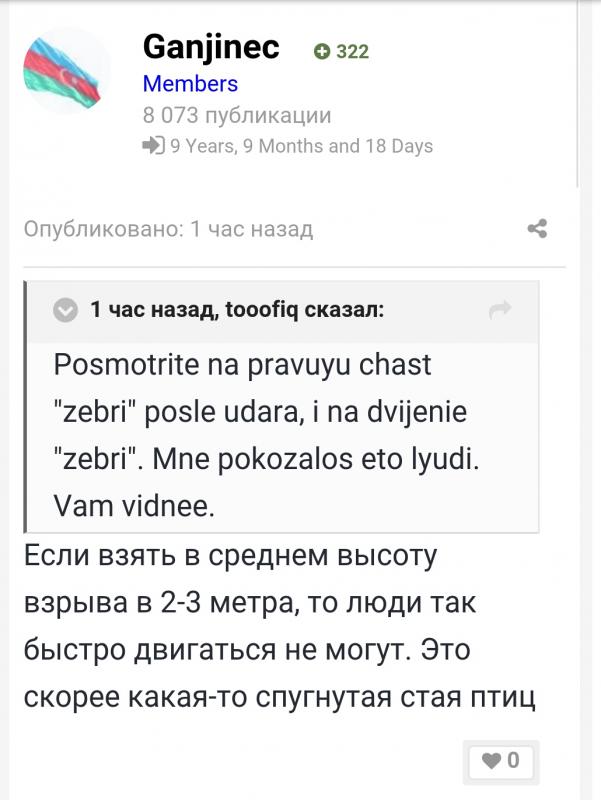
Task: Click the heart like icon
Action: pyautogui.click(x=490, y=761)
